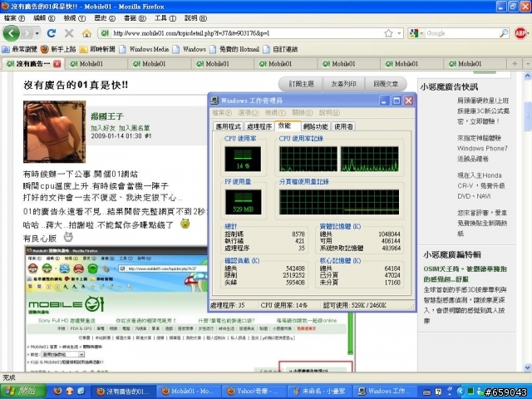Bookmark this page with the star icon
Screen dimensions: 532x399
(x=388, y=33)
